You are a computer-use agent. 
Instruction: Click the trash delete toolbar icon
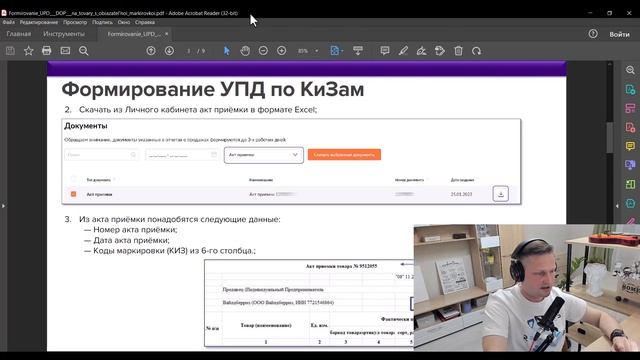pos(458,51)
